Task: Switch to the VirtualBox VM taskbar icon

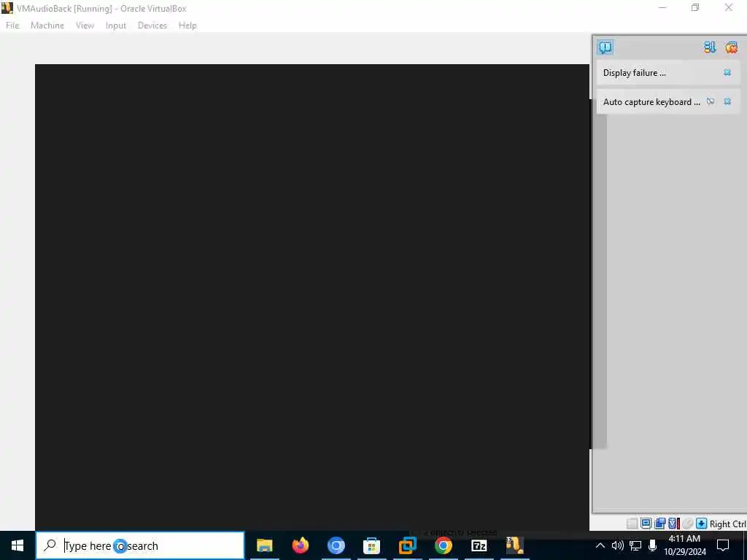Action: click(x=514, y=545)
